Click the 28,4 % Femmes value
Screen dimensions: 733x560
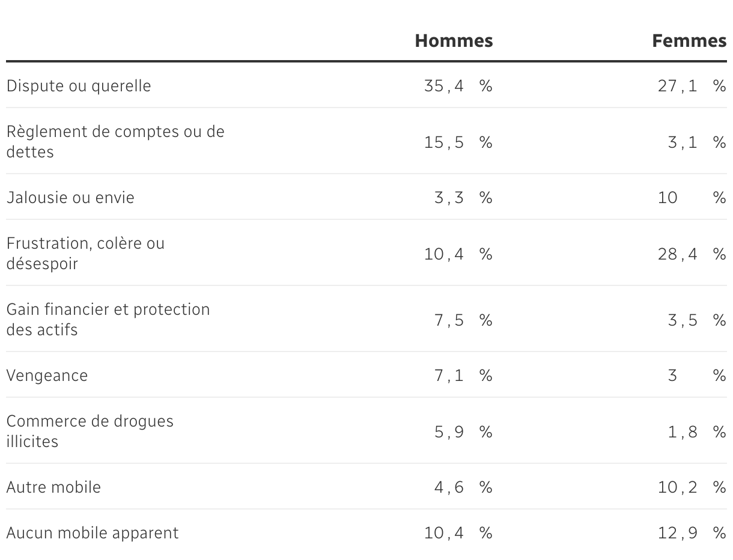point(692,254)
